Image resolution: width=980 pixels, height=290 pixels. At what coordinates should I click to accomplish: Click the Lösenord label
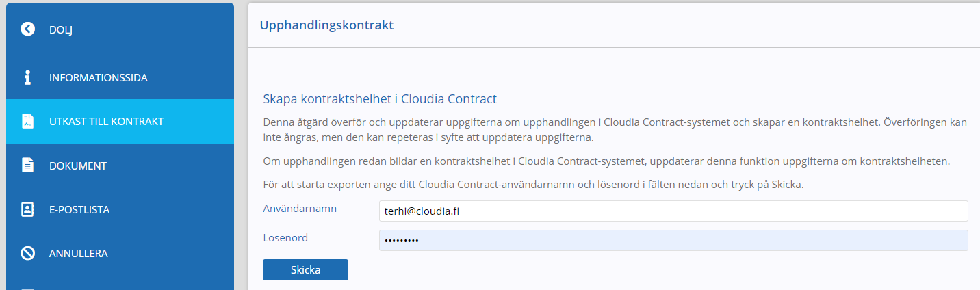pos(285,238)
